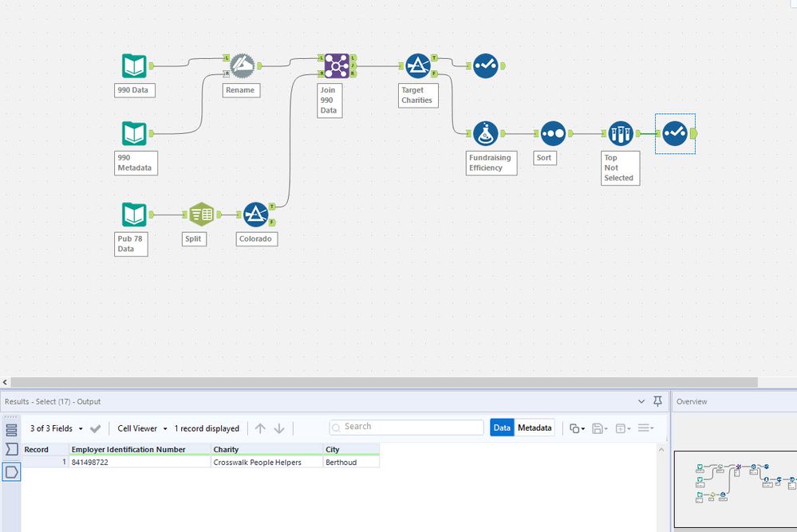
Task: Pin the Results window
Action: pos(657,401)
